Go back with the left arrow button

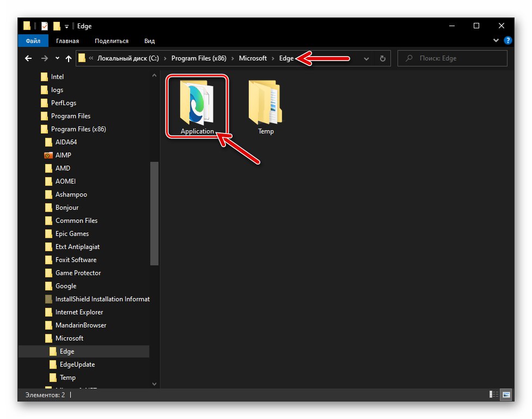pos(28,58)
